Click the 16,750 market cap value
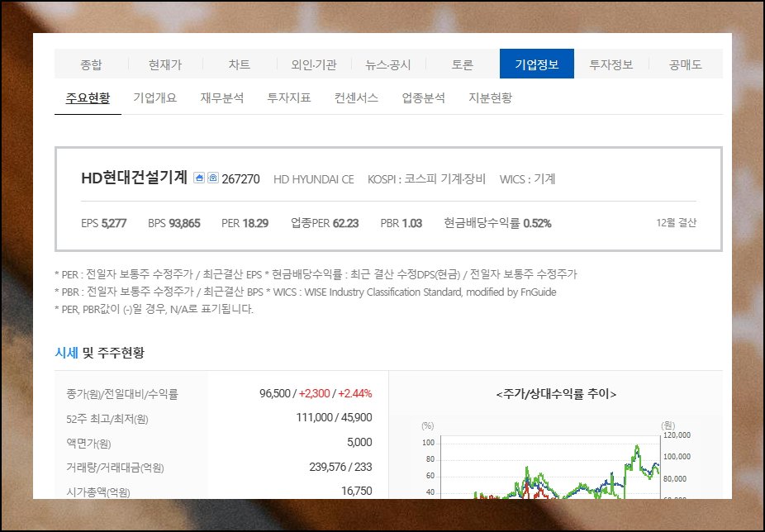 tap(357, 491)
